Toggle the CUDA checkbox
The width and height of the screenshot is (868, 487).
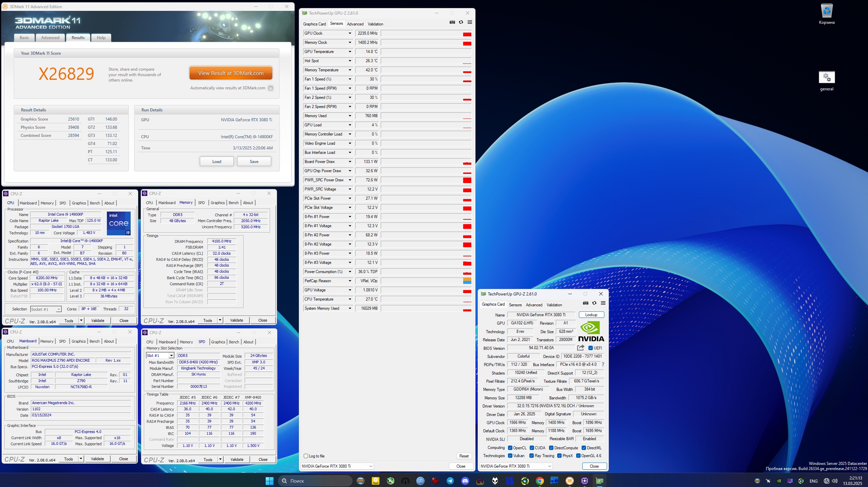(532, 448)
